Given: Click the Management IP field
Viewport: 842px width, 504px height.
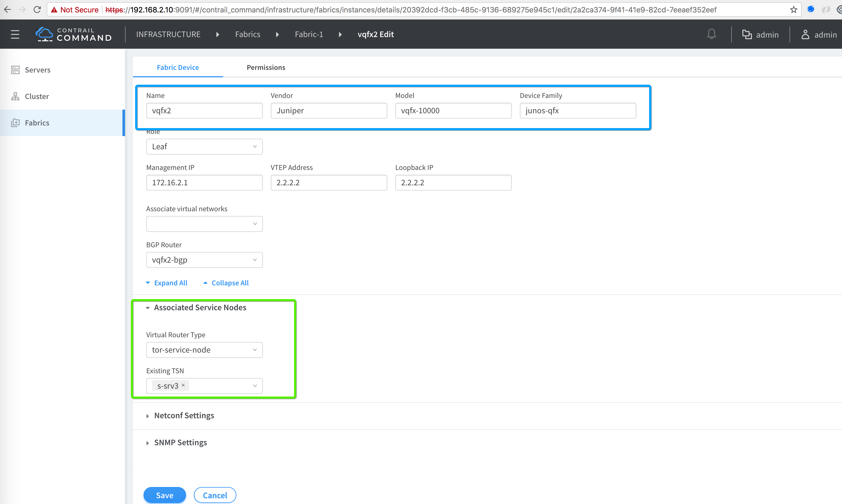Looking at the screenshot, I should point(204,183).
